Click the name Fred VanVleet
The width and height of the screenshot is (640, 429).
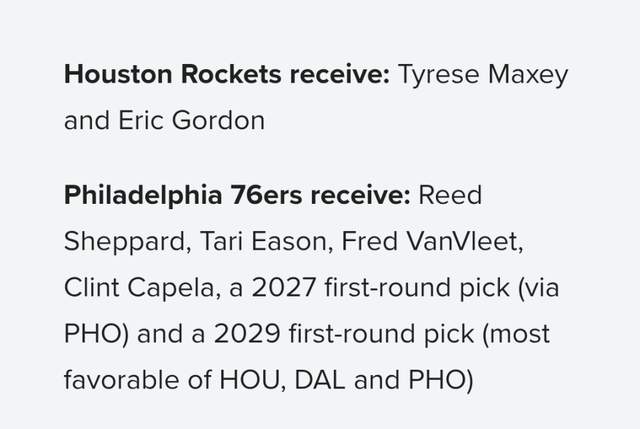point(381,241)
